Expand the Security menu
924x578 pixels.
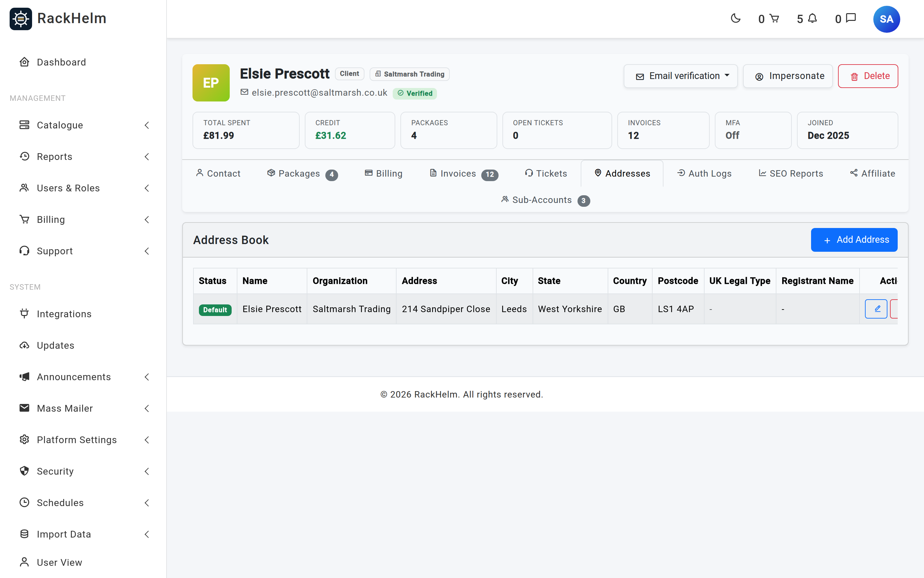(x=83, y=471)
